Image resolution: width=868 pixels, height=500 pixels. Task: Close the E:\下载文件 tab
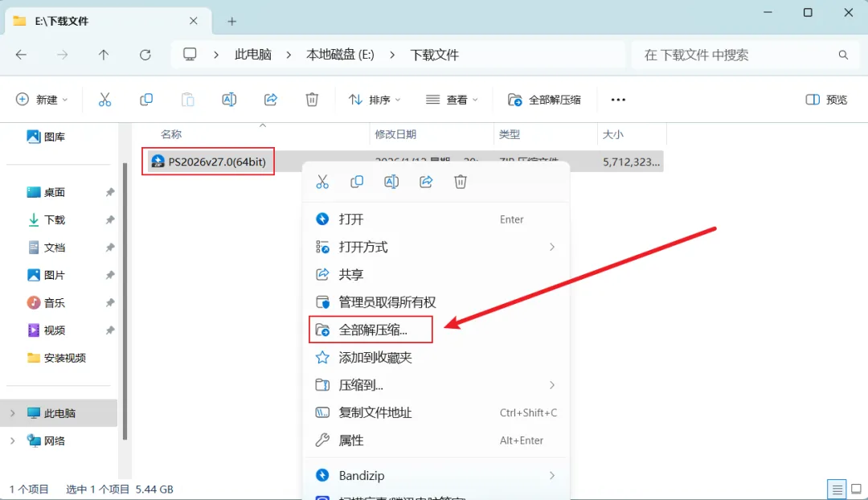[x=193, y=21]
